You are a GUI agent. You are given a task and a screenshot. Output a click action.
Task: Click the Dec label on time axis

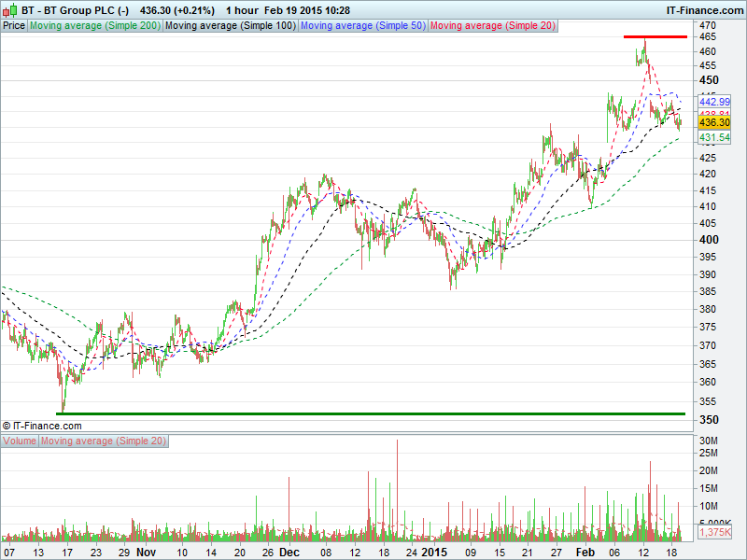pos(289,552)
